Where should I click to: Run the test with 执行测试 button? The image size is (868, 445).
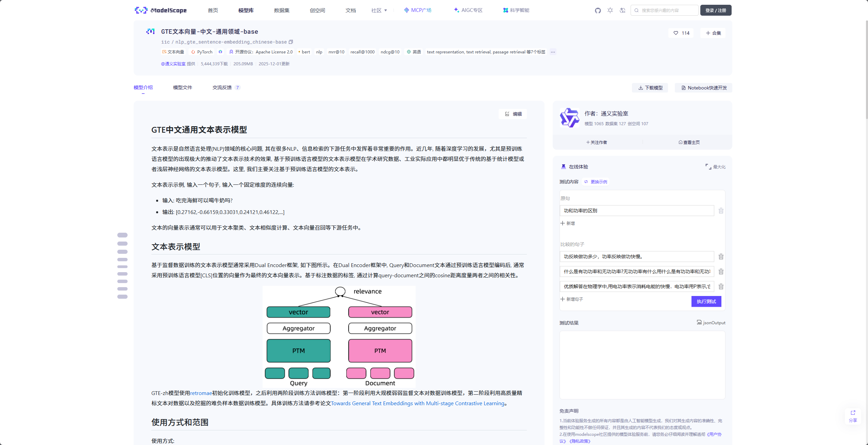point(706,301)
